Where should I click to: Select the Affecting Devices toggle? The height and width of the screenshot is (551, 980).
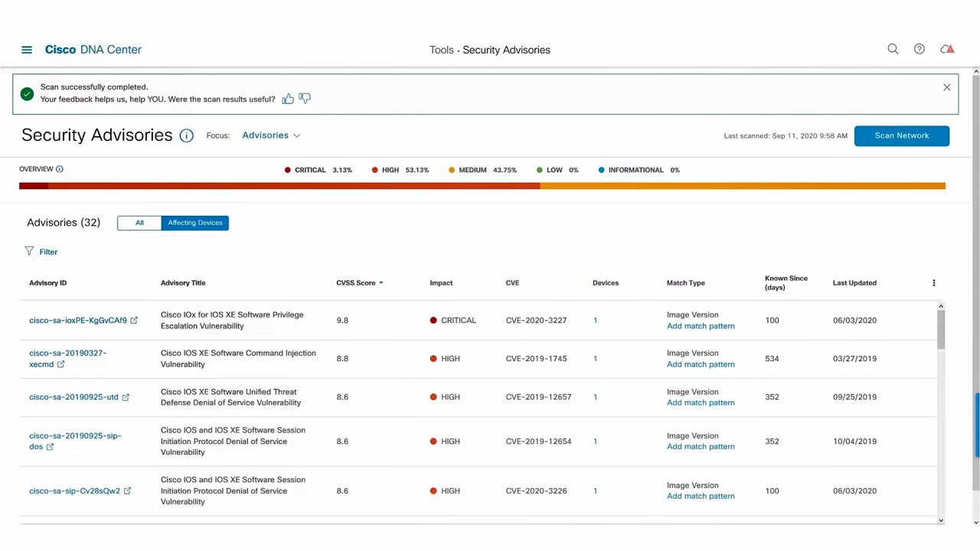[x=195, y=223]
